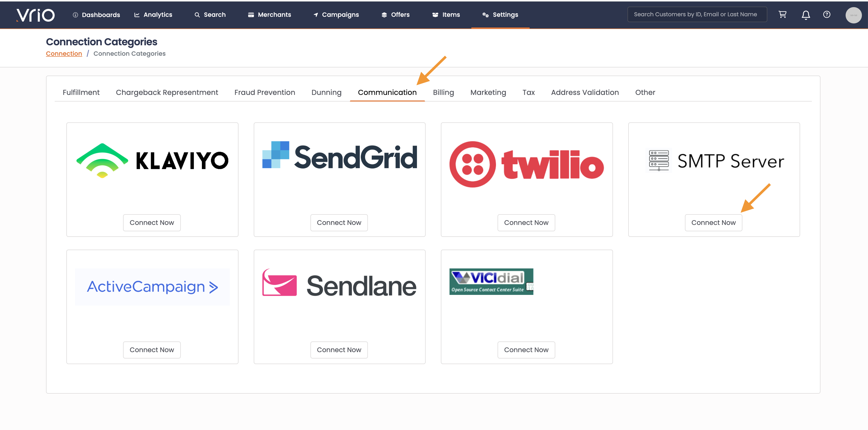The image size is (868, 430).
Task: Switch to the Tax tab
Action: (x=528, y=92)
